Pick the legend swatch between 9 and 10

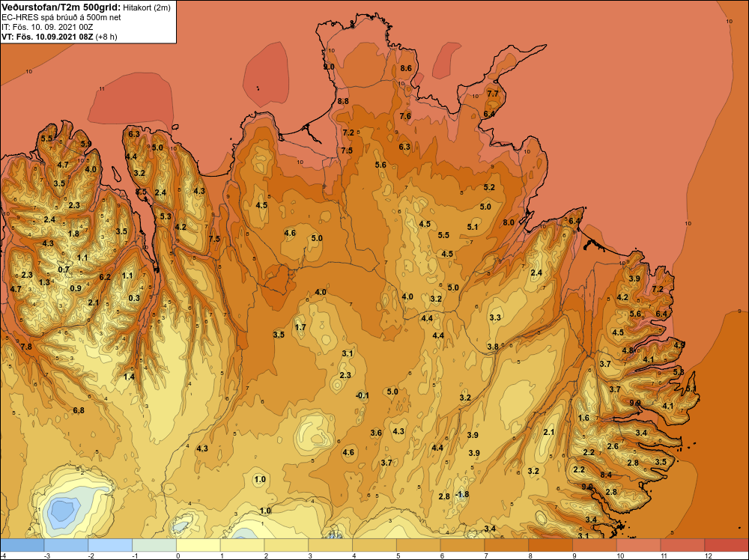coord(595,545)
